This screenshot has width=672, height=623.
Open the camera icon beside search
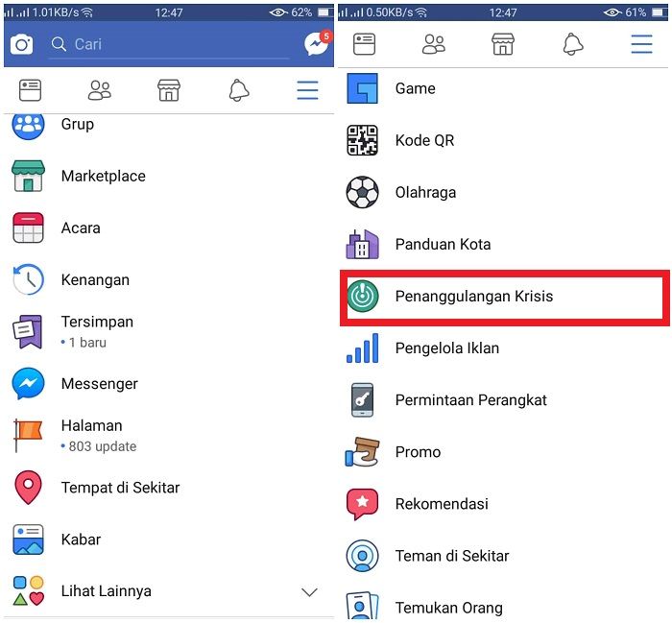point(21,44)
